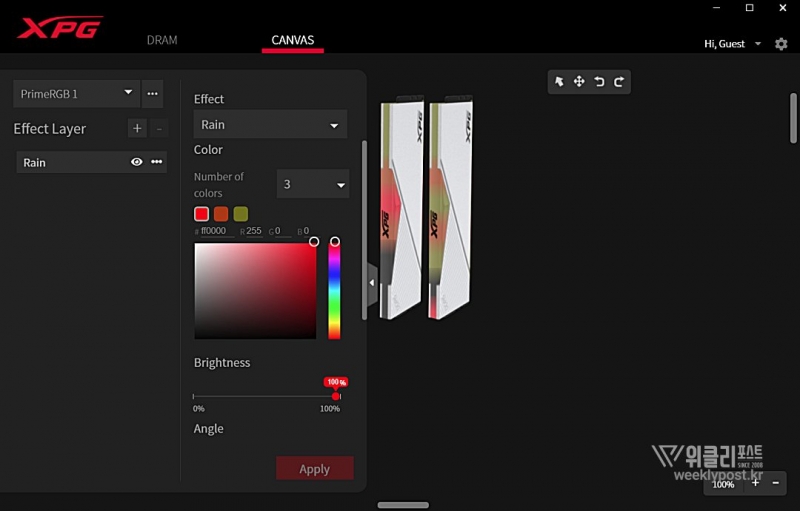Collapse the effect settings side panel
800x511 pixels.
(372, 283)
